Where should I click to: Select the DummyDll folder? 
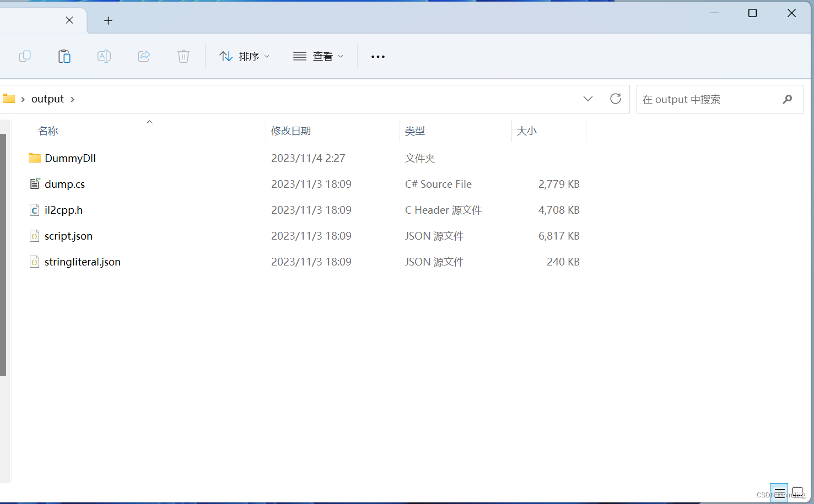70,158
